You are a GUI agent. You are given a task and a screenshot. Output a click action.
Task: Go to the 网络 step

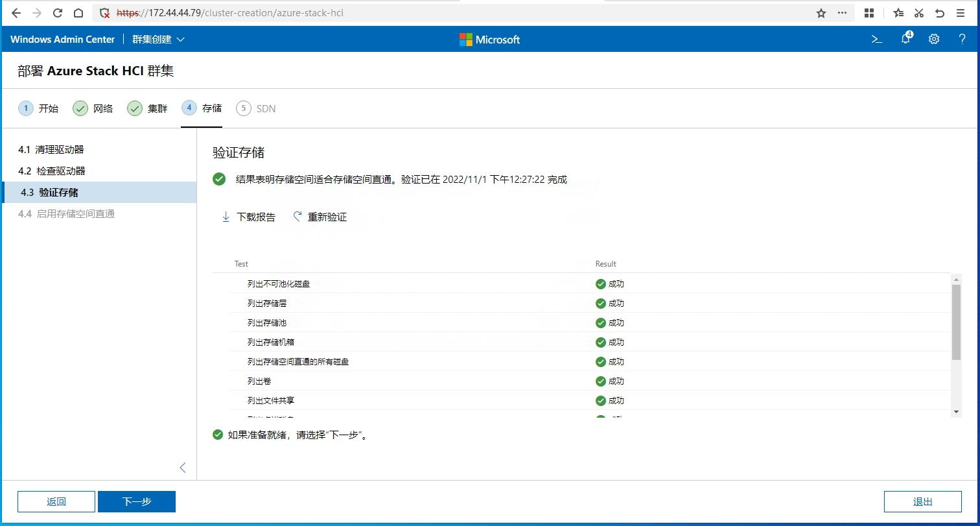pyautogui.click(x=93, y=108)
